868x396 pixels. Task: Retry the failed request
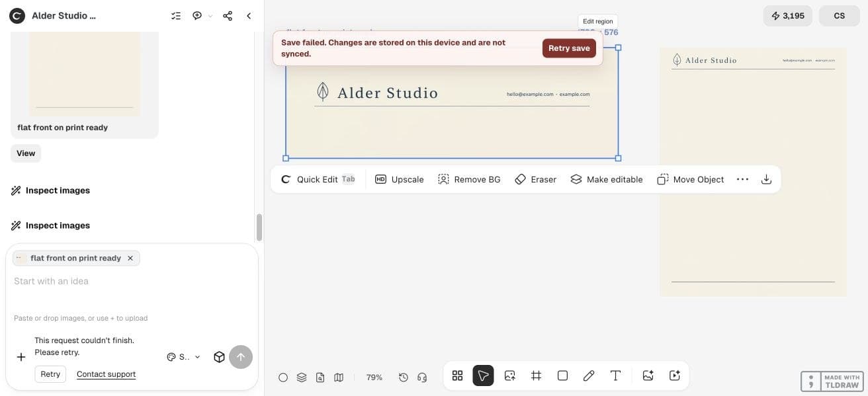click(x=50, y=374)
